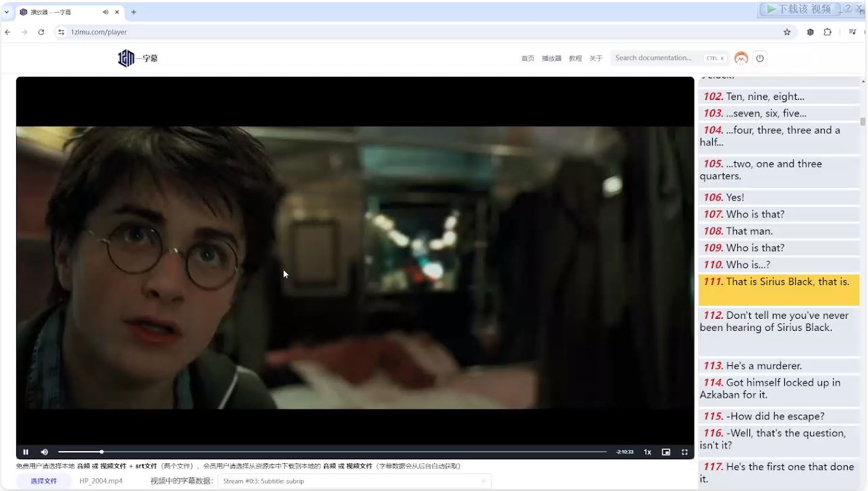Pause the video playback
Image resolution: width=868 pixels, height=491 pixels.
click(x=26, y=452)
